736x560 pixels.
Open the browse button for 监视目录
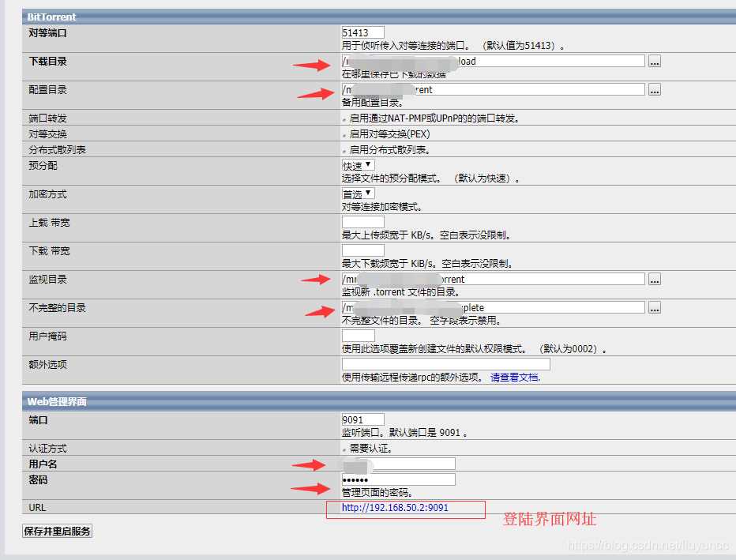tap(655, 280)
